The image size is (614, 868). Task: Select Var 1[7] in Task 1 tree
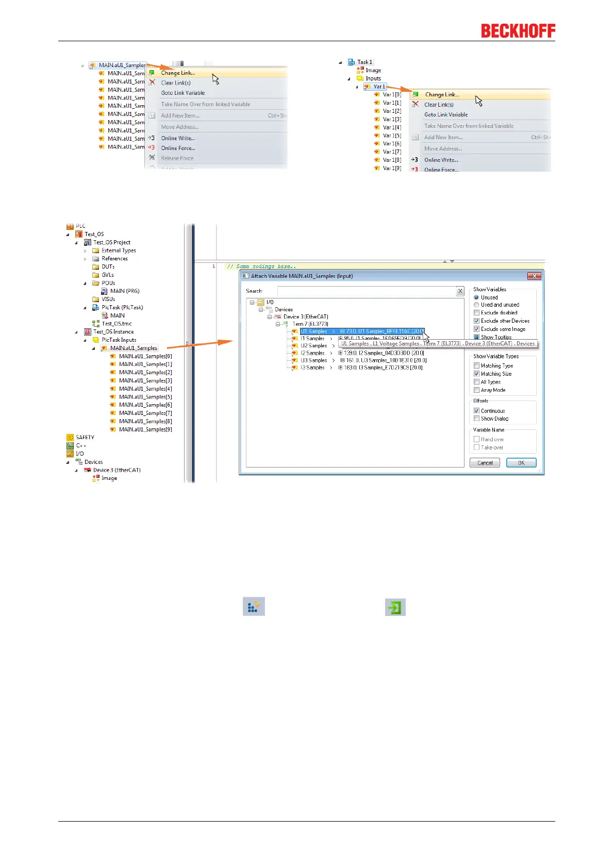coord(392,152)
